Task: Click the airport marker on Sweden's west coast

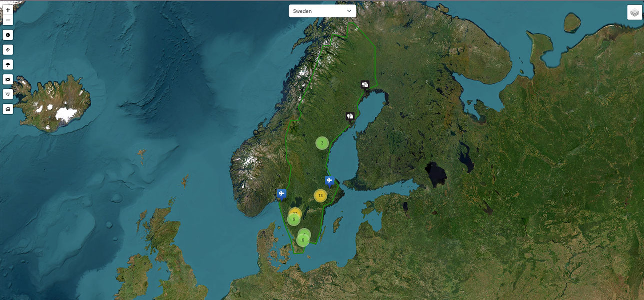Action: point(282,193)
